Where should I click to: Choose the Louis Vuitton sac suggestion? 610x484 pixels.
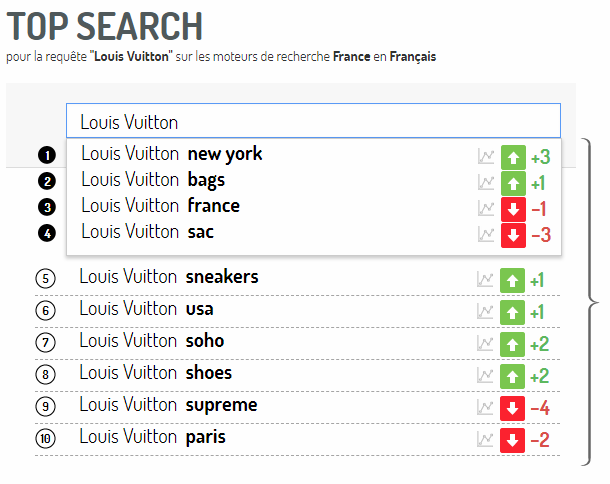147,232
